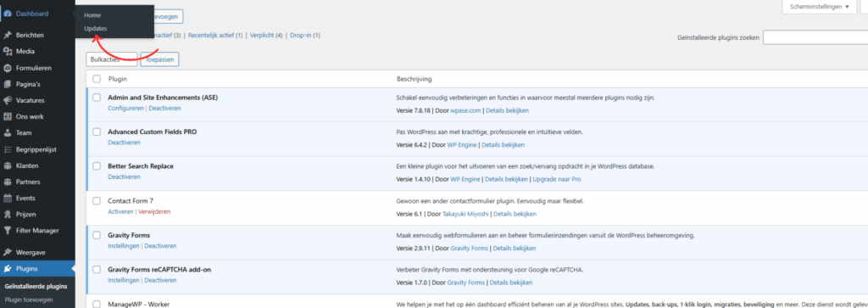The image size is (868, 308).
Task: Open Instellingen for Gravity Forms
Action: [124, 246]
